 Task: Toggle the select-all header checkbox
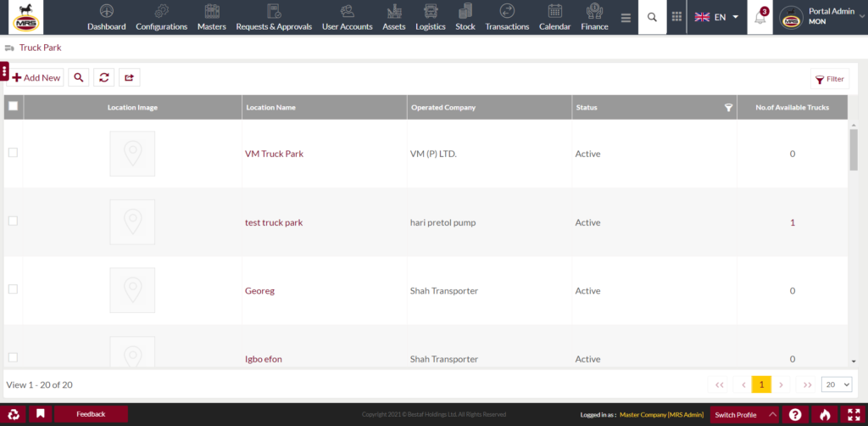[x=14, y=106]
